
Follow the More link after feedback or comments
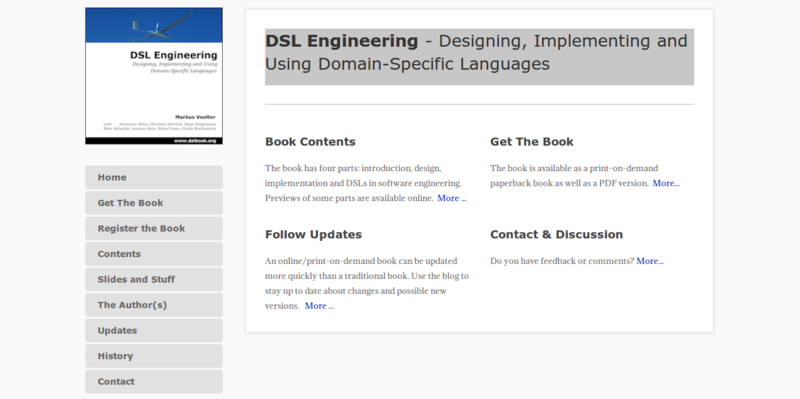649,261
